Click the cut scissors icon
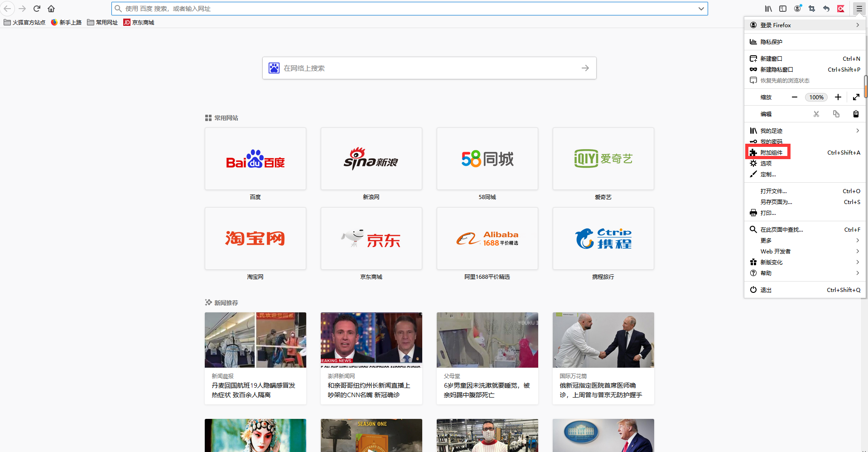Viewport: 868px width, 452px height. [x=816, y=114]
